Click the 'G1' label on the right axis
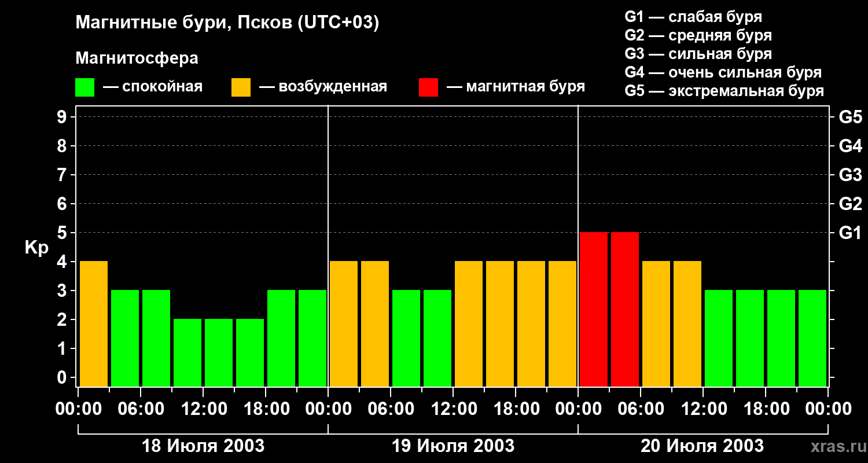Screen dimensions: 868x463 [851, 233]
